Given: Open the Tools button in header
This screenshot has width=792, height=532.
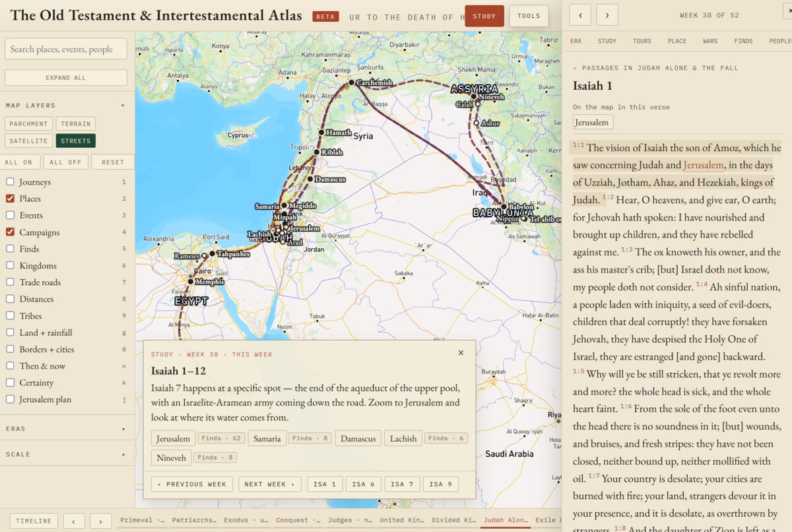Looking at the screenshot, I should (529, 16).
